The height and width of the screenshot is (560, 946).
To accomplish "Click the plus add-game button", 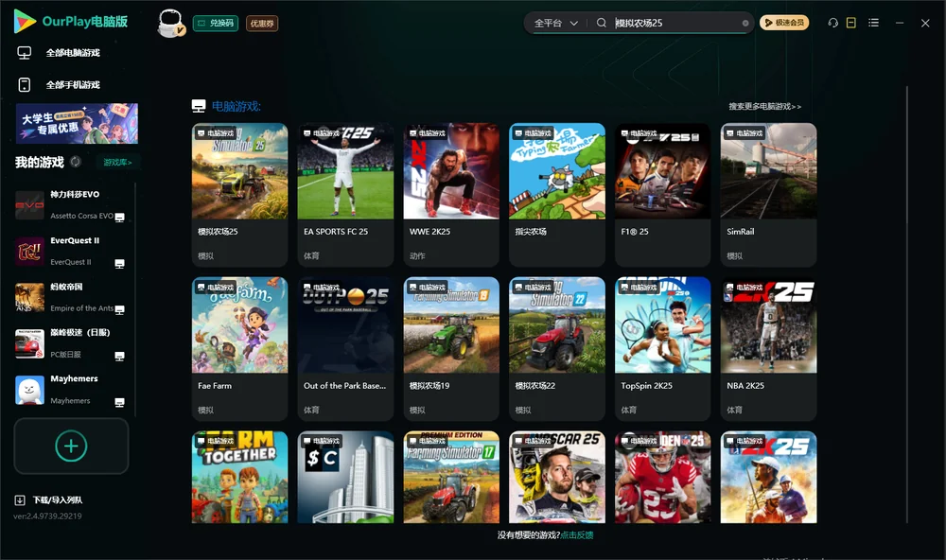I will (71, 446).
